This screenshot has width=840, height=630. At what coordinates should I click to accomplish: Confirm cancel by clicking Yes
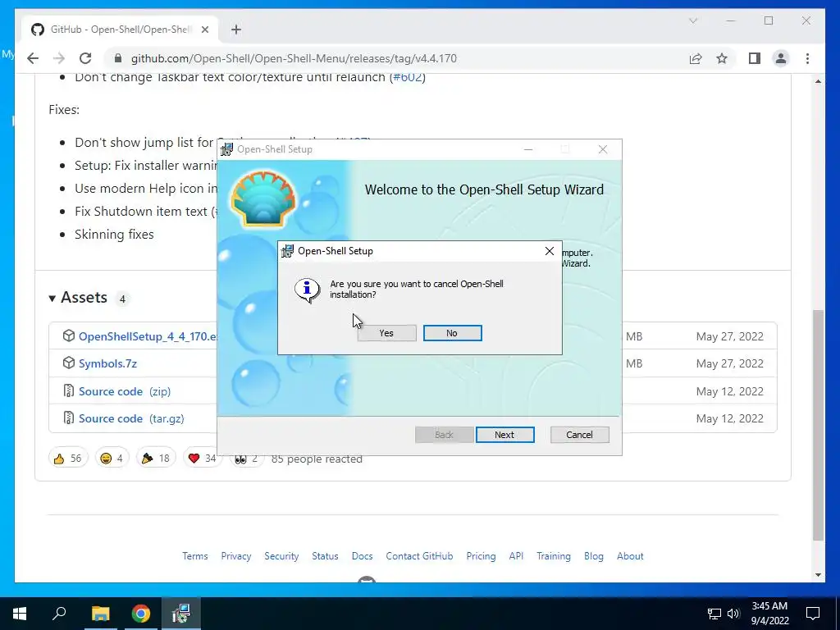pyautogui.click(x=386, y=333)
